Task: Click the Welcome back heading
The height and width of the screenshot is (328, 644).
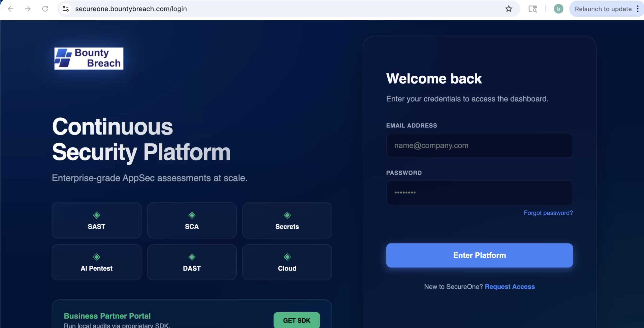Action: point(434,79)
